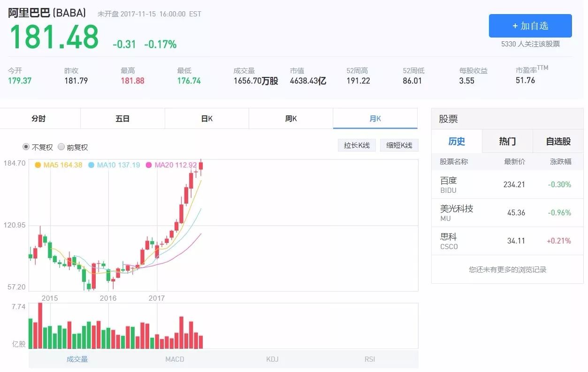
Task: Open the 热门 tab in the stock panel
Action: point(507,141)
